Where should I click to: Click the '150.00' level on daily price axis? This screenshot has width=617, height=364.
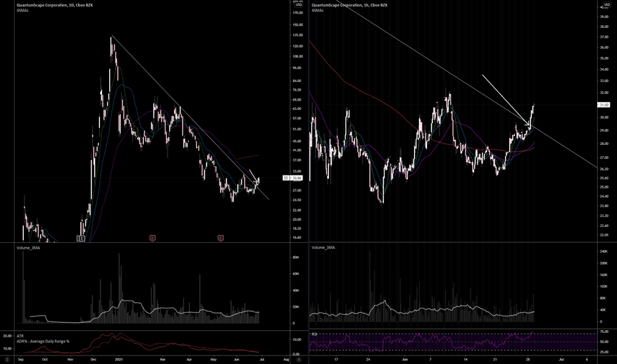[x=298, y=24]
